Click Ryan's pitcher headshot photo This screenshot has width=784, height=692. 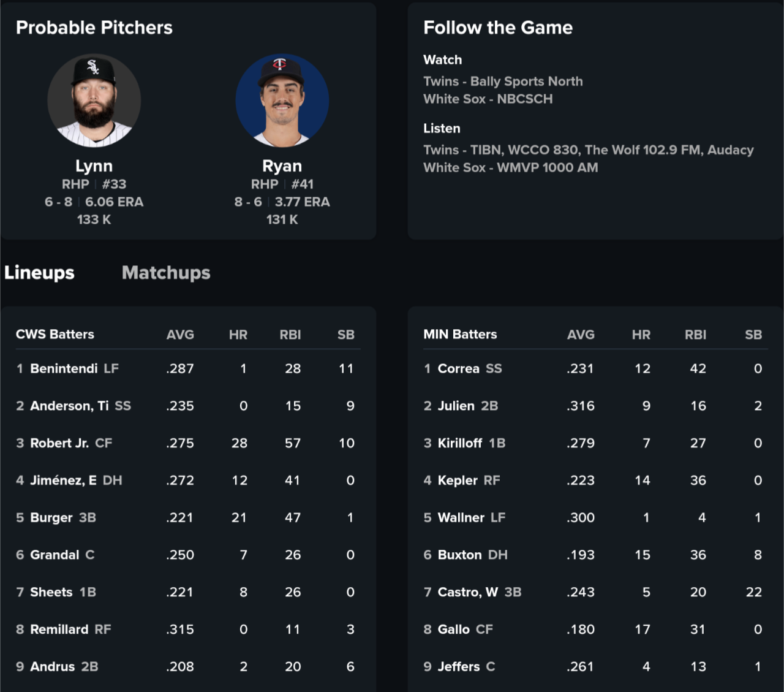282,101
